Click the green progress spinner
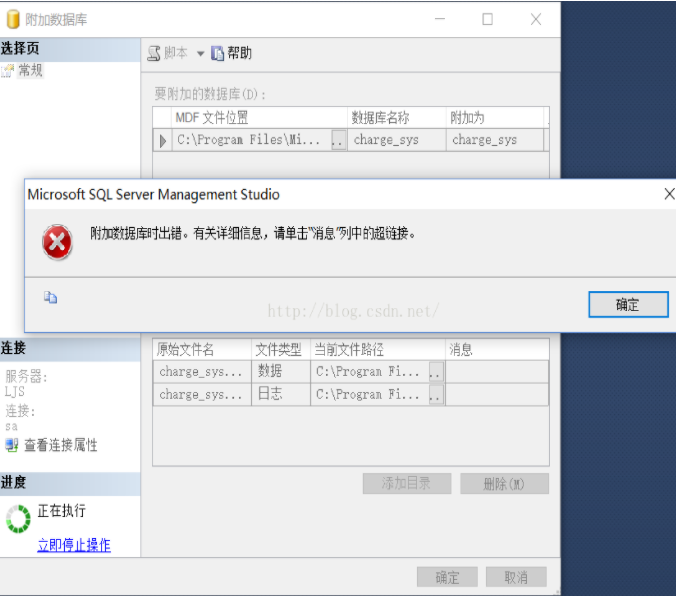Image resolution: width=676 pixels, height=596 pixels. (x=18, y=519)
